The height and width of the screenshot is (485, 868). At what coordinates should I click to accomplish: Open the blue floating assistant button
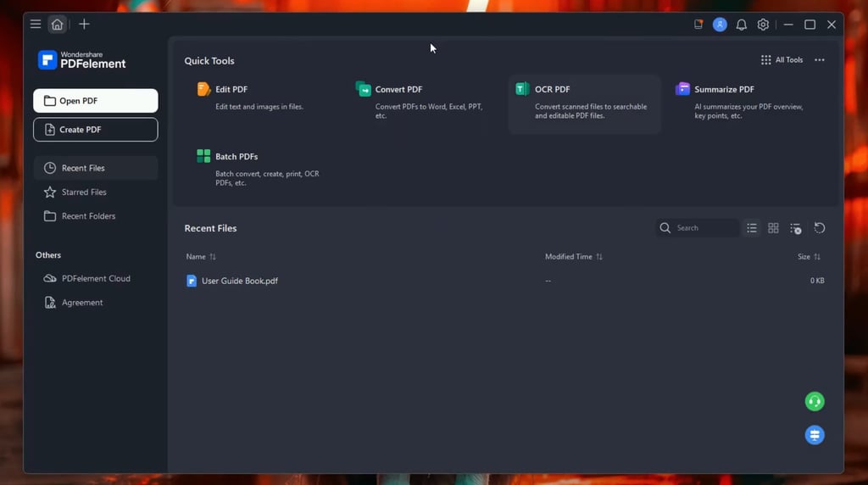[x=815, y=435]
